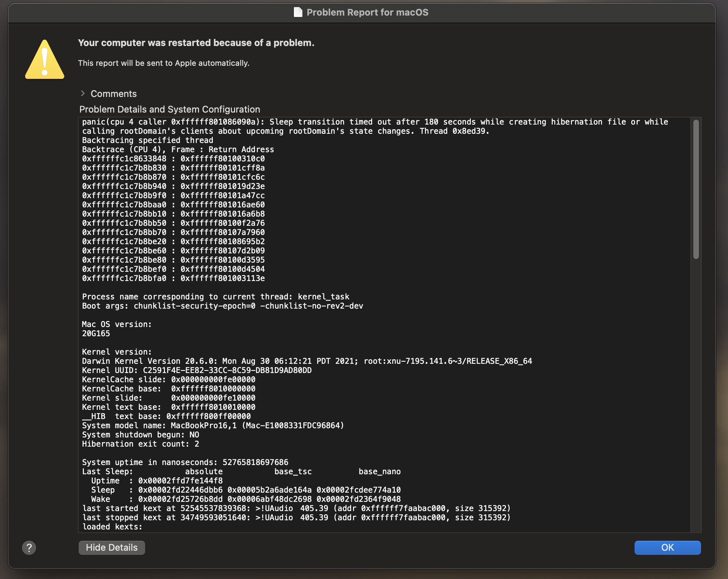This screenshot has width=728, height=579.
Task: Click the 'Backtrace (CPU 4), Frame : Return Address' line
Action: [x=178, y=149]
